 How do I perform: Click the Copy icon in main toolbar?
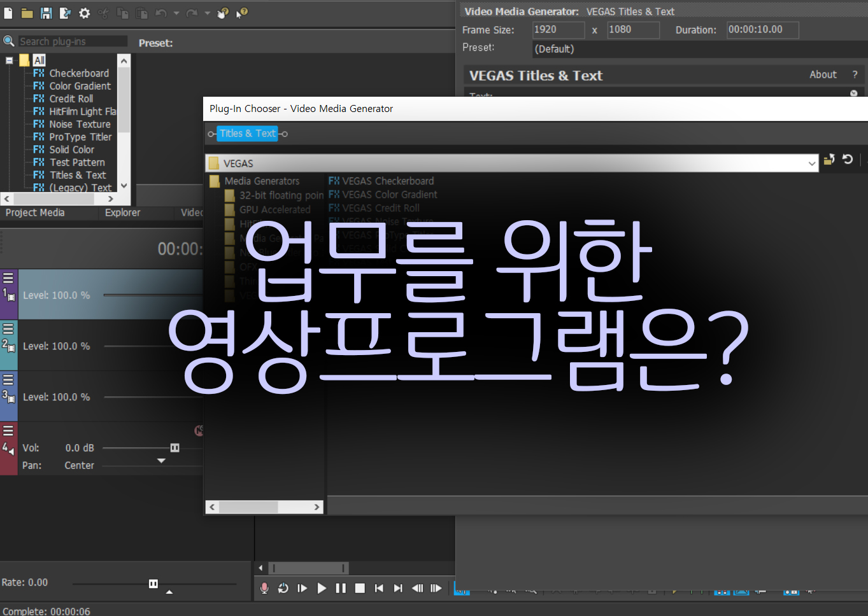[x=123, y=13]
